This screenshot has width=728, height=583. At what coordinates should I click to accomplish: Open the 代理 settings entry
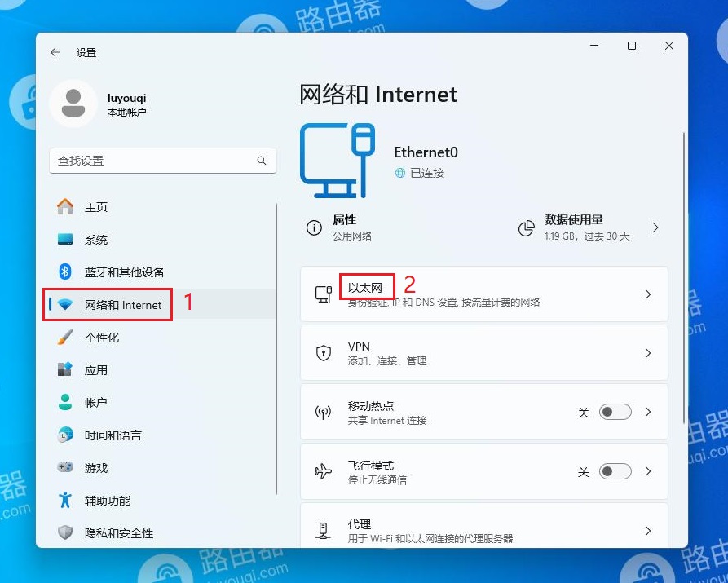(x=483, y=525)
